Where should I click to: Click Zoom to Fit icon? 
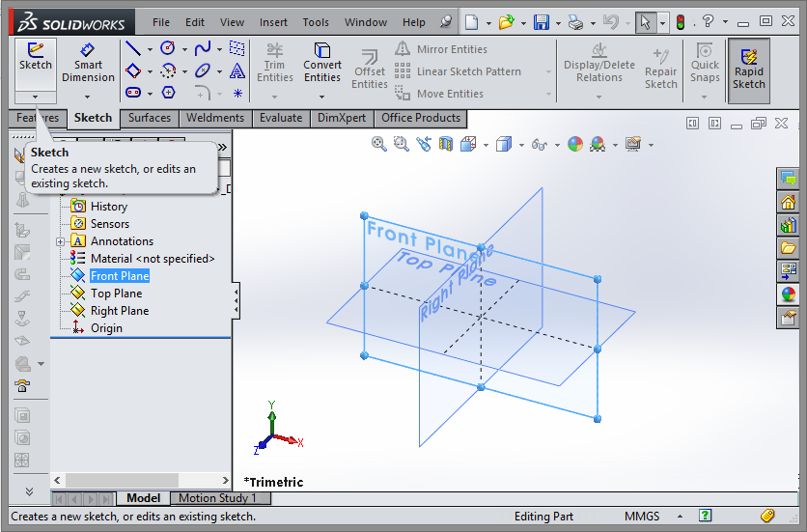tap(379, 144)
